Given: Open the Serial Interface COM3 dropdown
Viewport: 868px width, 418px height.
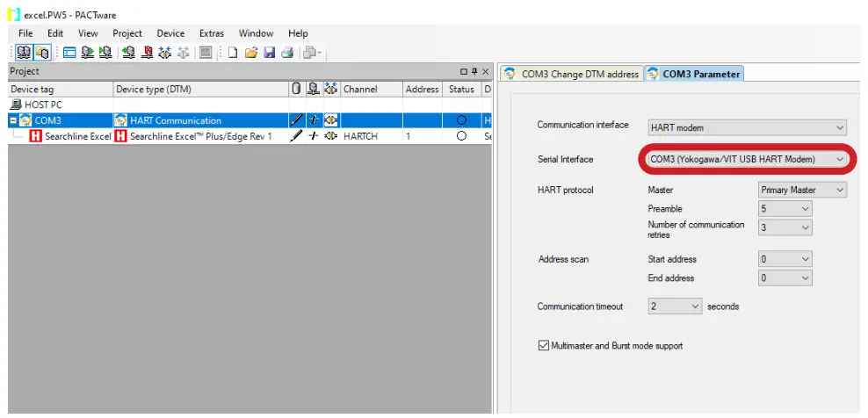Looking at the screenshot, I should click(748, 159).
